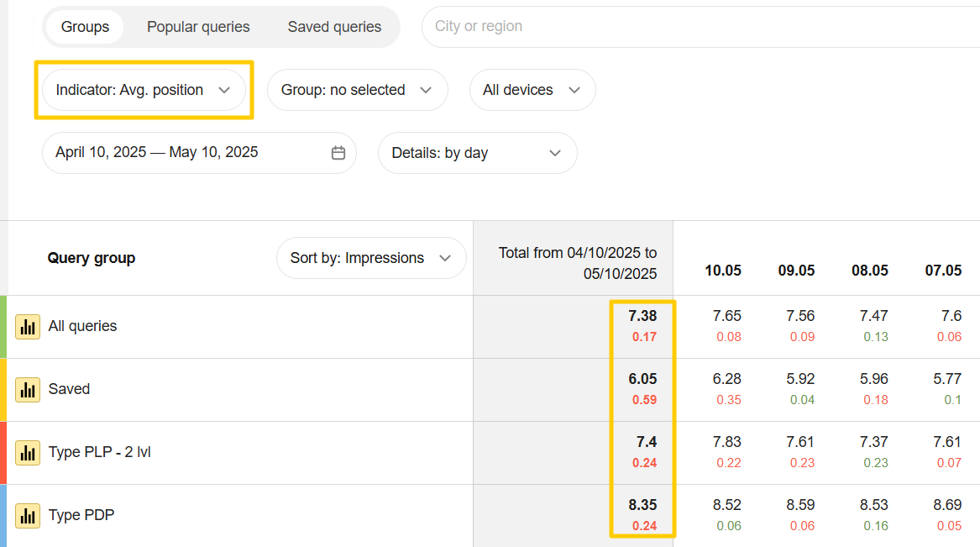Image resolution: width=980 pixels, height=547 pixels.
Task: Click the Type PDP group name
Action: tap(81, 515)
